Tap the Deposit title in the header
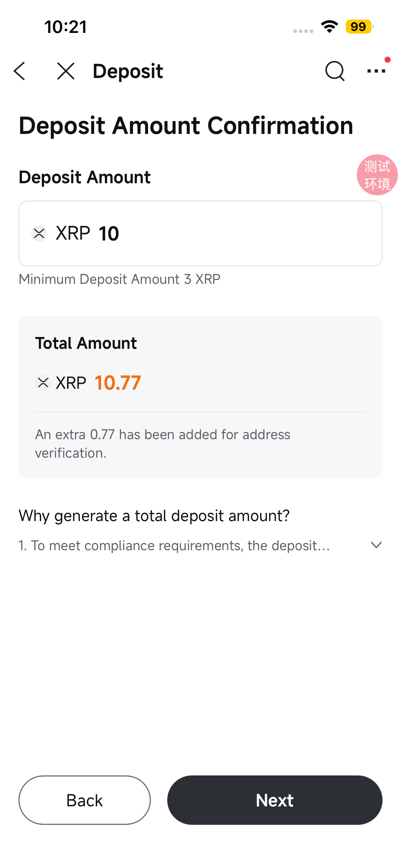The image size is (401, 868). 128,71
